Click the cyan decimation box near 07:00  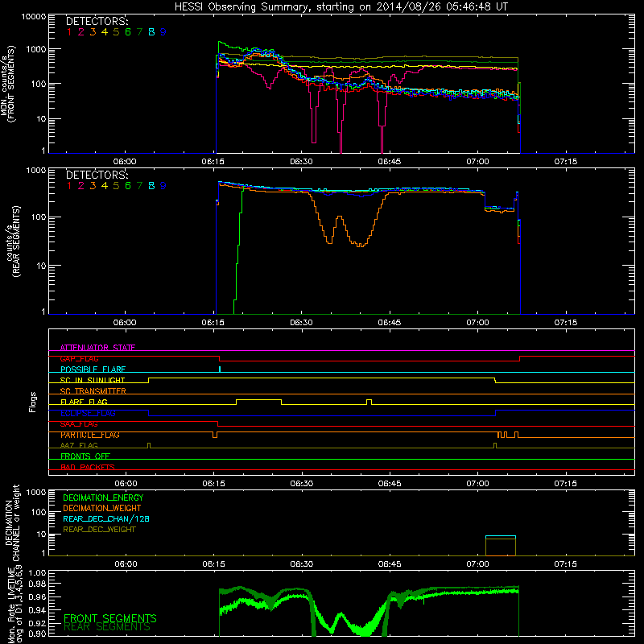500,536
